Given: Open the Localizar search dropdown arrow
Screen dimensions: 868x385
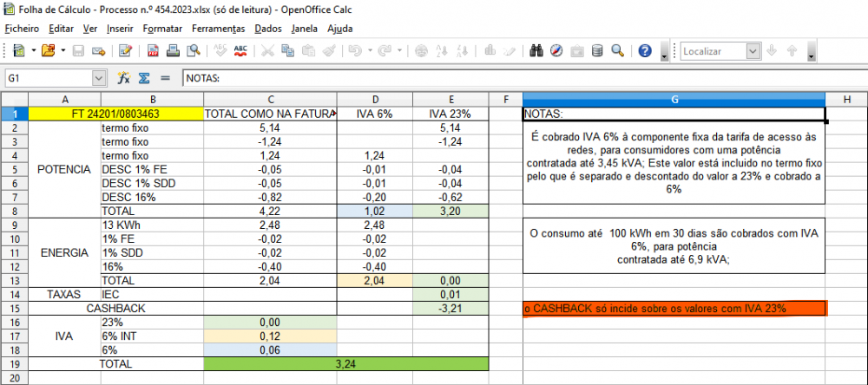Looking at the screenshot, I should pyautogui.click(x=755, y=51).
